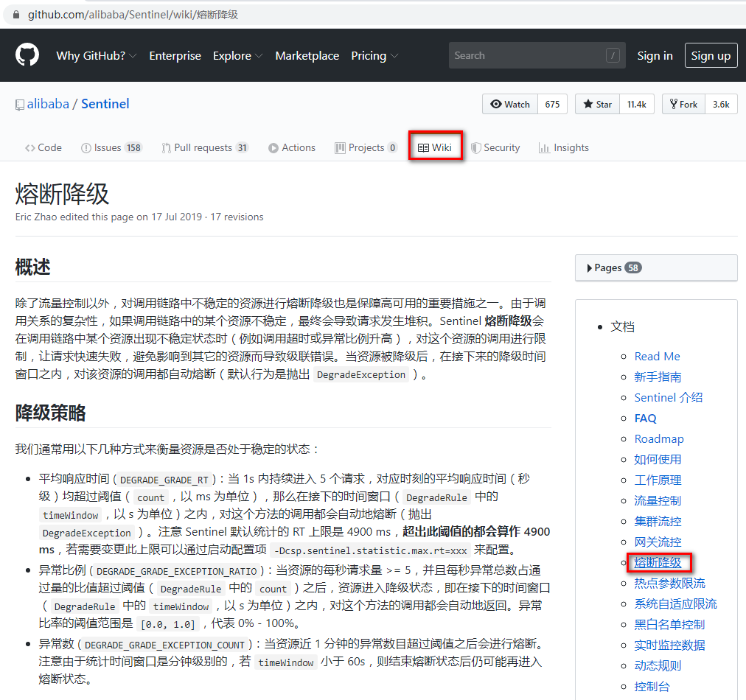Click the browser address bar URL

133,15
